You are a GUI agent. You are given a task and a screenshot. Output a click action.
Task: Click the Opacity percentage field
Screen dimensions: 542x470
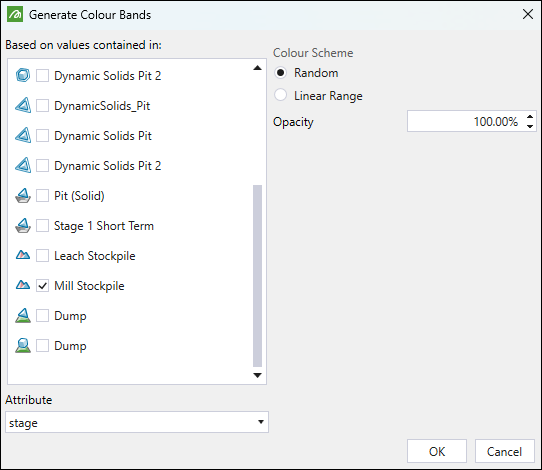point(466,121)
